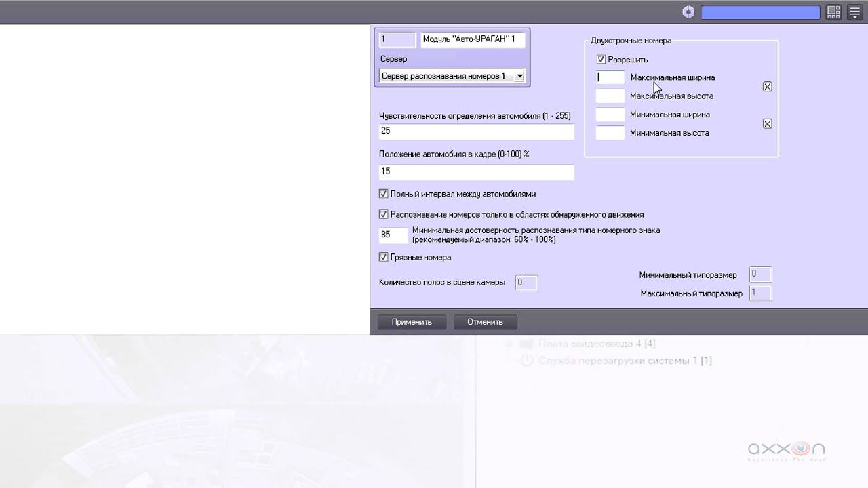The image size is (868, 488).
Task: Click the Минимальный типоразмер field
Action: 761,274
